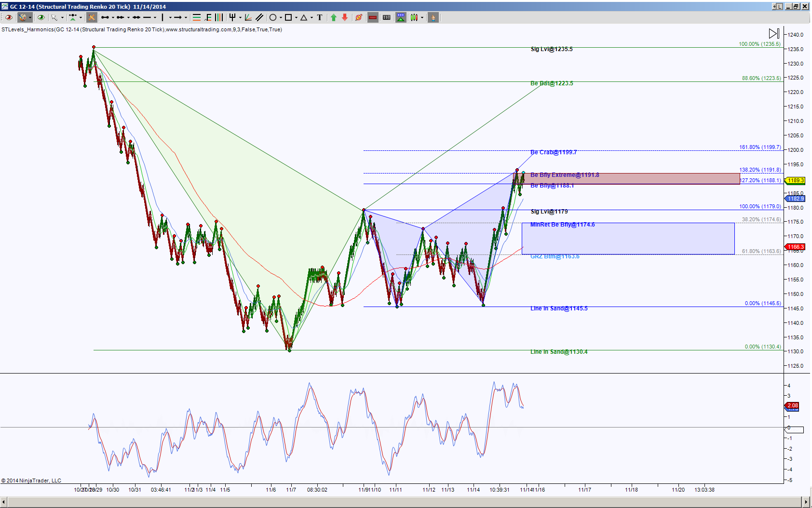Viewport: 812px width, 508px height.
Task: Open the Pitchfork dropdown arrow
Action: point(240,17)
